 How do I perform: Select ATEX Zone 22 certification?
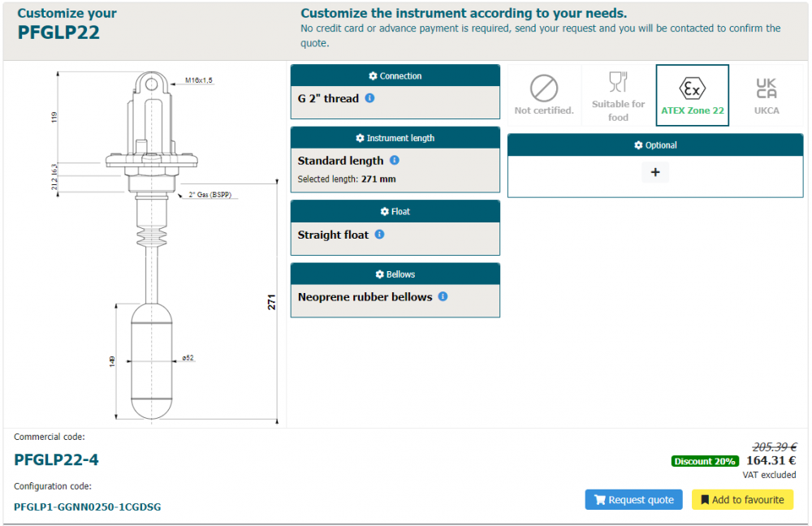[x=692, y=95]
